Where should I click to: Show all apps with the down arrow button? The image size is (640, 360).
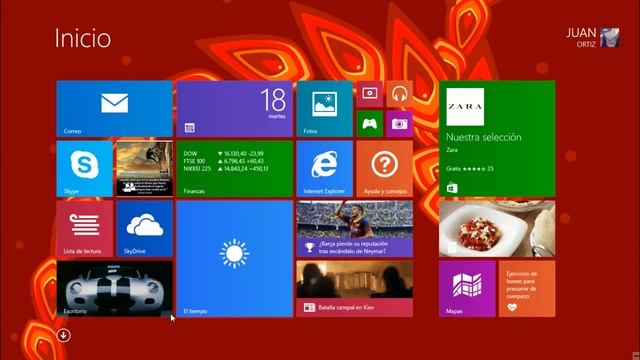(x=63, y=335)
